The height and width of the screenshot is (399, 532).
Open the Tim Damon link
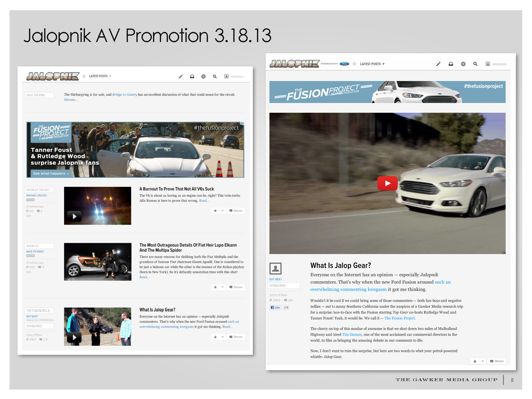pyautogui.click(x=352, y=335)
